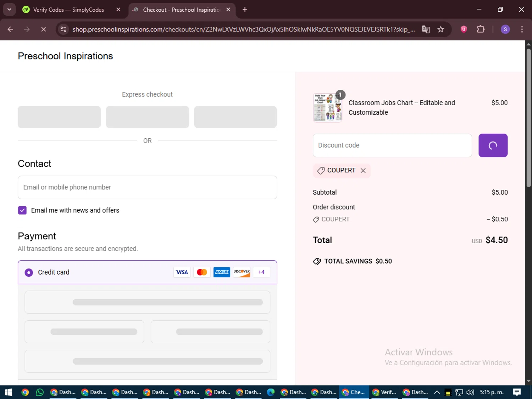Screen dimensions: 532x399
Task: Open WhatsApp from the taskbar
Action: [x=40, y=392]
